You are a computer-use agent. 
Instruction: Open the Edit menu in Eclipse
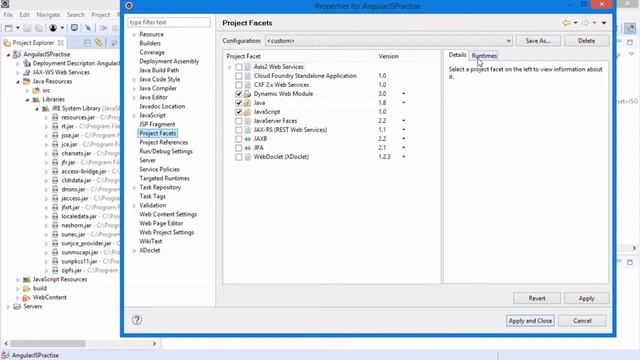pos(24,15)
